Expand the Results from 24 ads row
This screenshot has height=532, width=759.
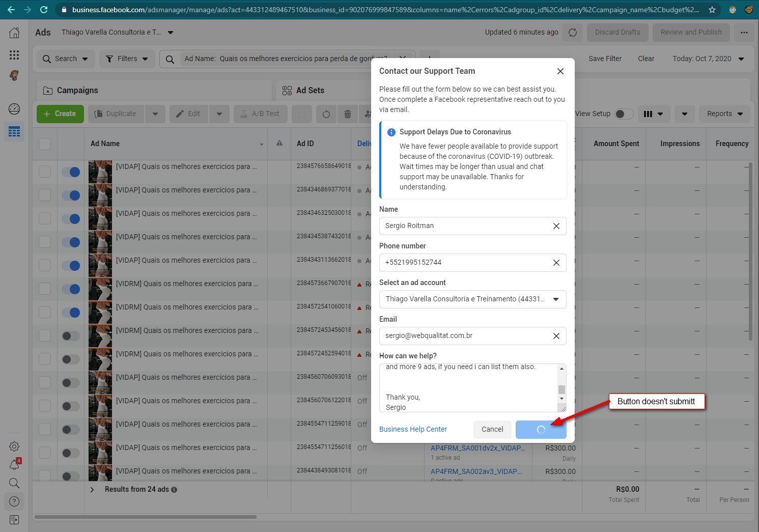[92, 490]
